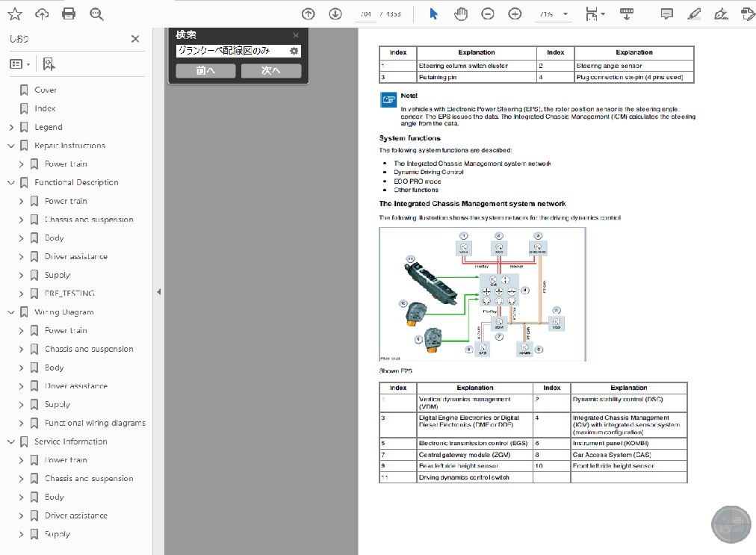Expand Chassis and suspension under Functional Description

21,220
